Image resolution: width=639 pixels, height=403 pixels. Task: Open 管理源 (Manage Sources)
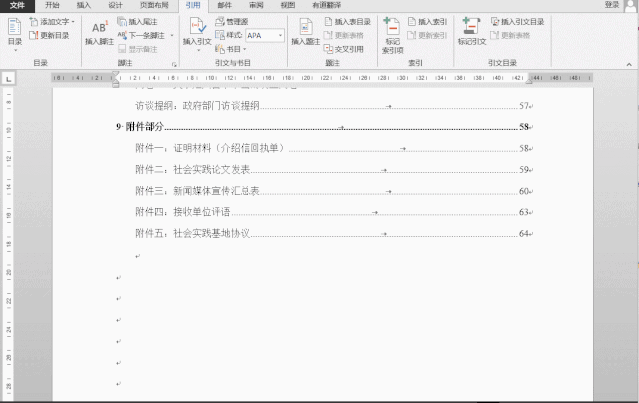(x=236, y=21)
